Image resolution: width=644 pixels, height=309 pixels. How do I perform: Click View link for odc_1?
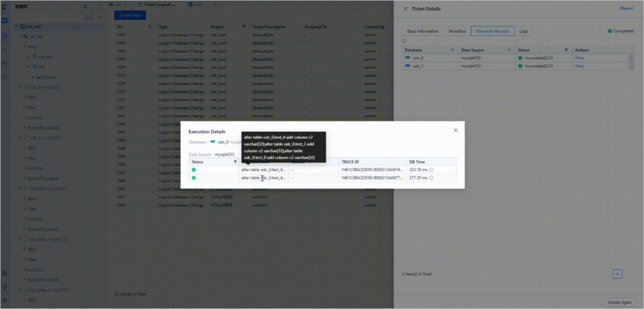(x=579, y=66)
